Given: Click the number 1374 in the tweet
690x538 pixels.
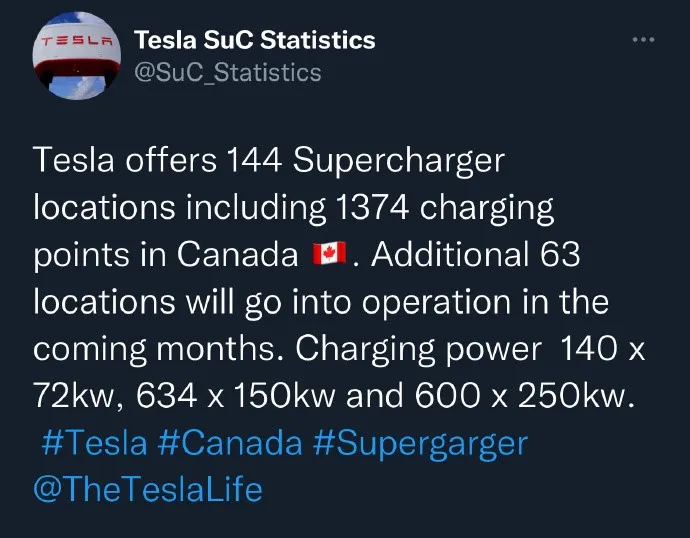Looking at the screenshot, I should [372, 208].
